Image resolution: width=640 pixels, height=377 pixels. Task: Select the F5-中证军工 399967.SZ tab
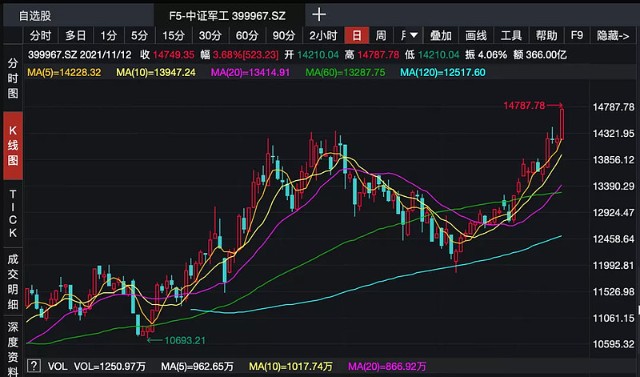pyautogui.click(x=227, y=16)
